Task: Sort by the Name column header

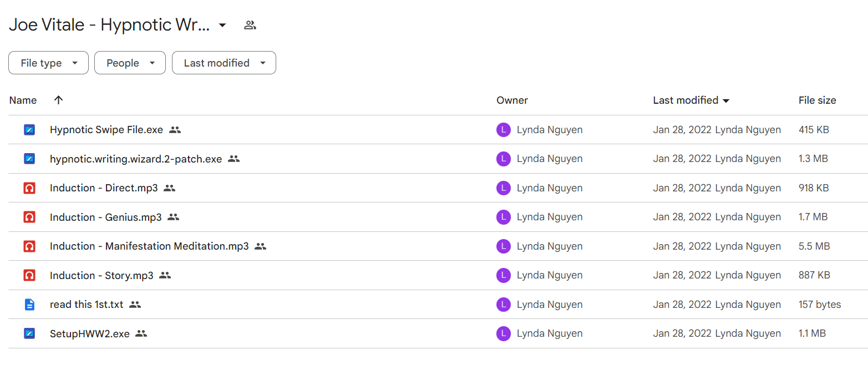Action: (23, 100)
